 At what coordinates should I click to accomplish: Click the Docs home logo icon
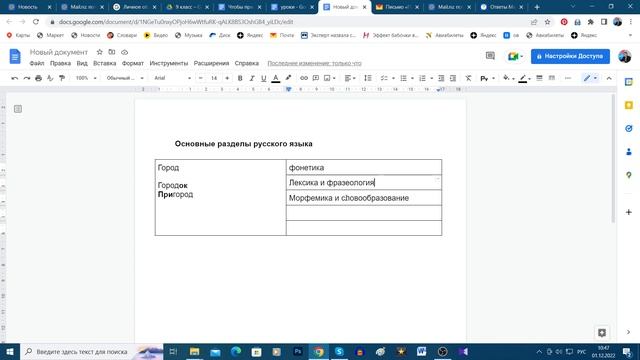point(15,56)
